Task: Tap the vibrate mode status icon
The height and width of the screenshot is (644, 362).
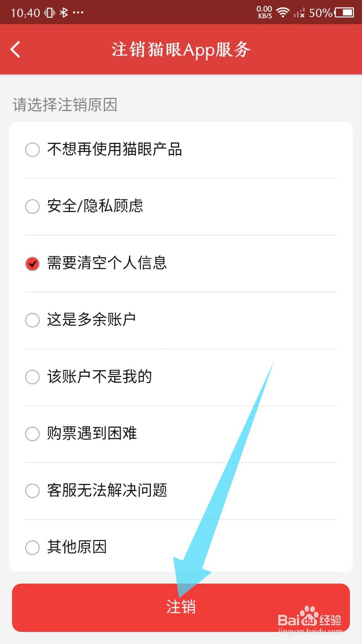Action: [x=49, y=12]
